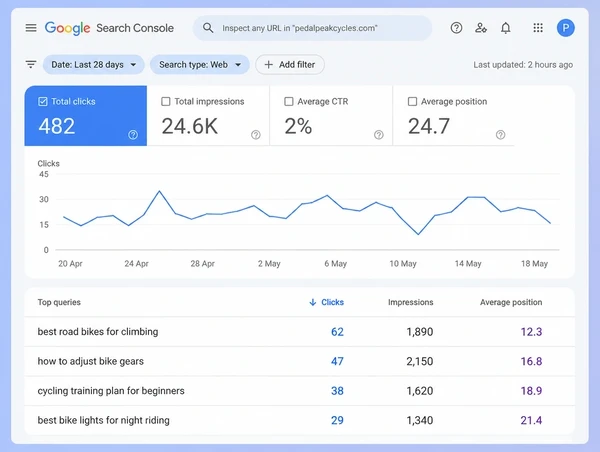Image resolution: width=600 pixels, height=452 pixels.
Task: Open help icon on Total clicks card
Action: click(133, 135)
